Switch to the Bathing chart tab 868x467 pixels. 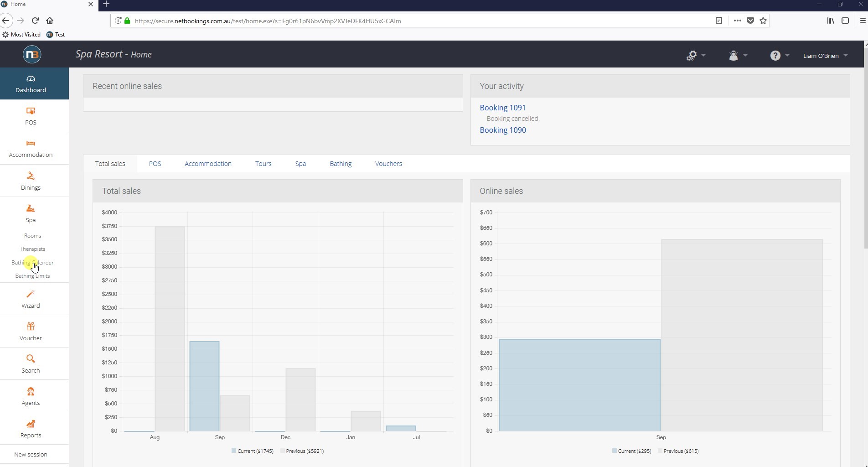(x=341, y=164)
